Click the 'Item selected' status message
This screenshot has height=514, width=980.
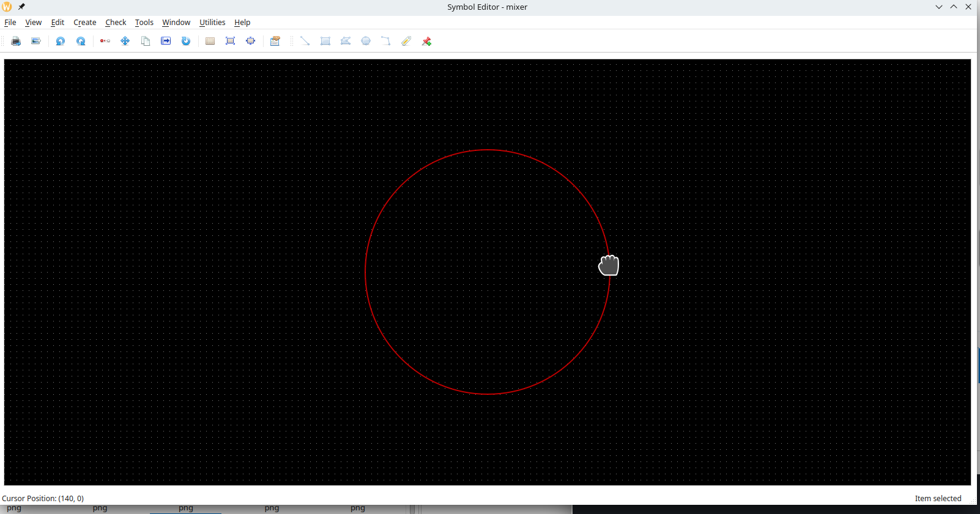tap(938, 498)
